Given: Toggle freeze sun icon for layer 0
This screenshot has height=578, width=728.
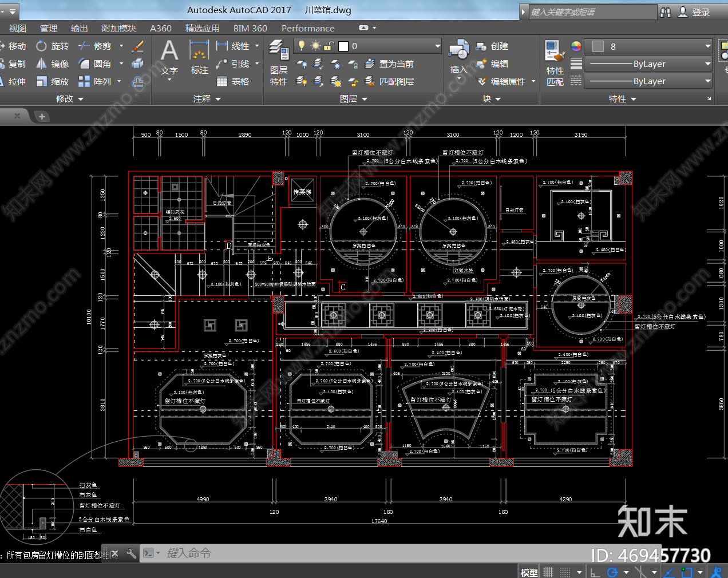Looking at the screenshot, I should [315, 46].
